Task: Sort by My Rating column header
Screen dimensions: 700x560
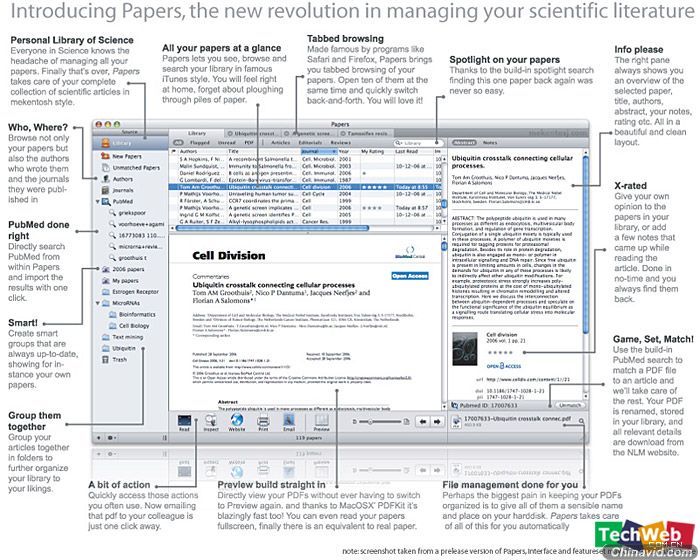Action: click(376, 151)
